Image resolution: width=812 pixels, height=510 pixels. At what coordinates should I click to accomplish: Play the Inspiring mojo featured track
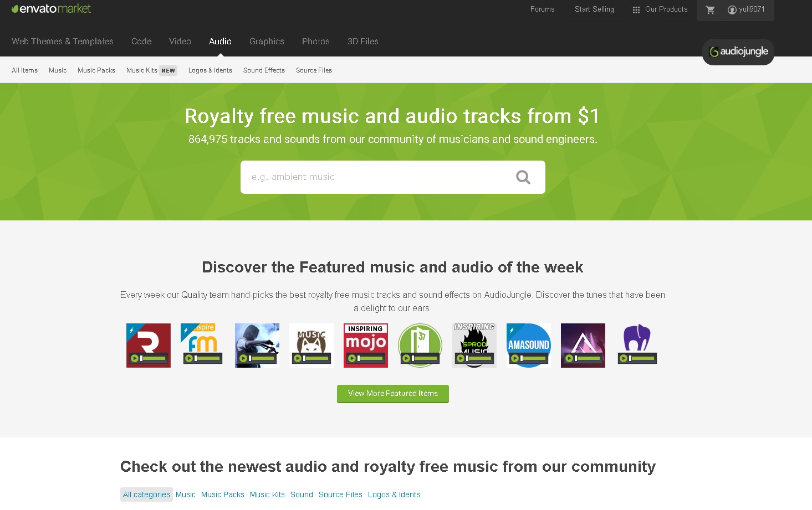click(x=351, y=358)
